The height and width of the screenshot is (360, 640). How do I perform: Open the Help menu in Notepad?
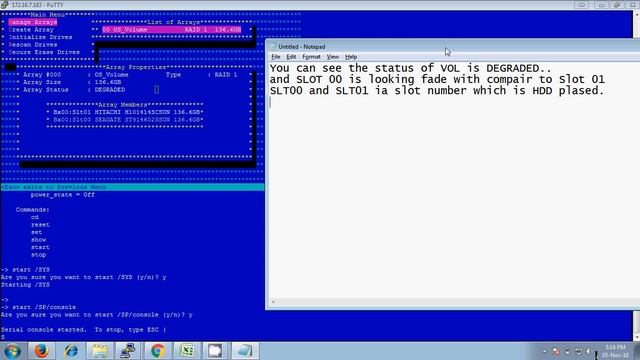(351, 57)
